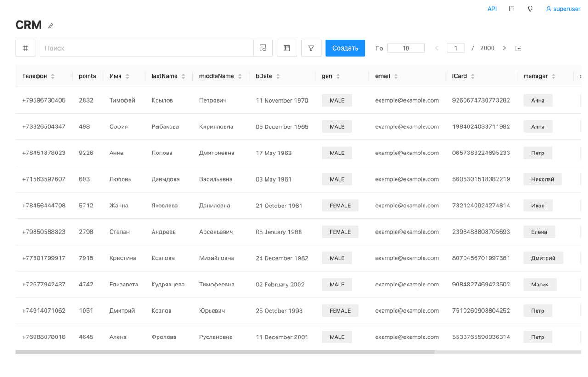Open the superuser account menu
The height and width of the screenshot is (377, 588).
click(563, 9)
